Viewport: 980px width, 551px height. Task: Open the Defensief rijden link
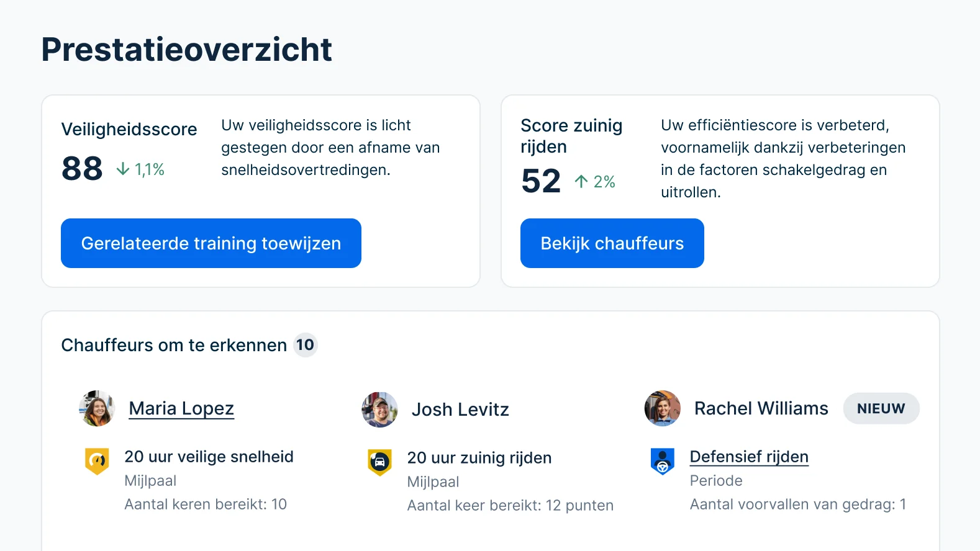pyautogui.click(x=748, y=457)
